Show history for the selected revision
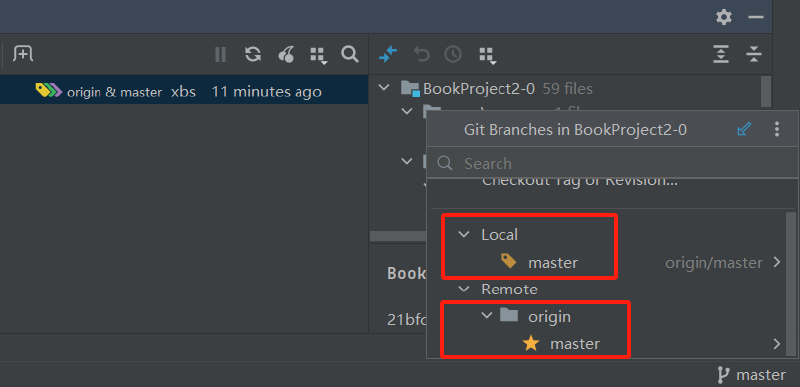This screenshot has height=387, width=800. click(x=453, y=54)
